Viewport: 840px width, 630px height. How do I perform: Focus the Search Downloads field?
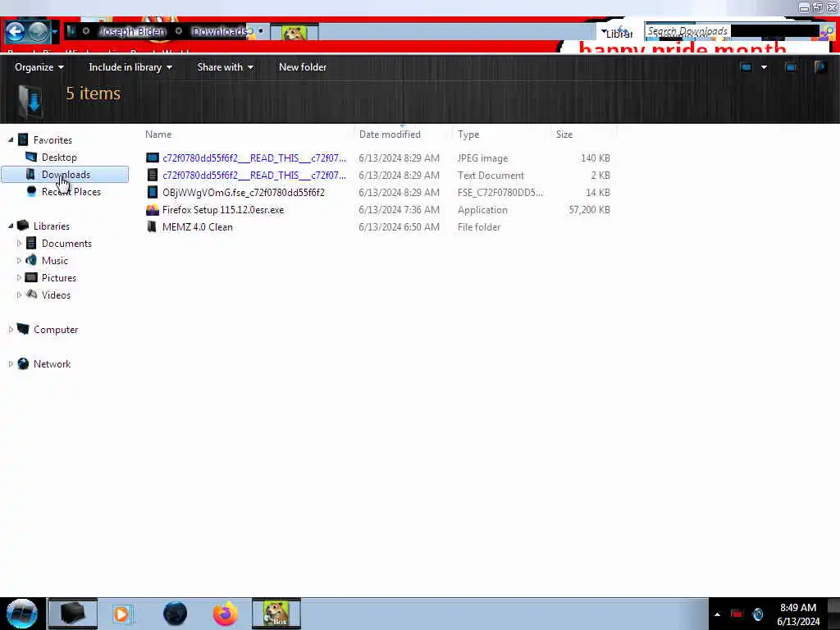tap(733, 32)
